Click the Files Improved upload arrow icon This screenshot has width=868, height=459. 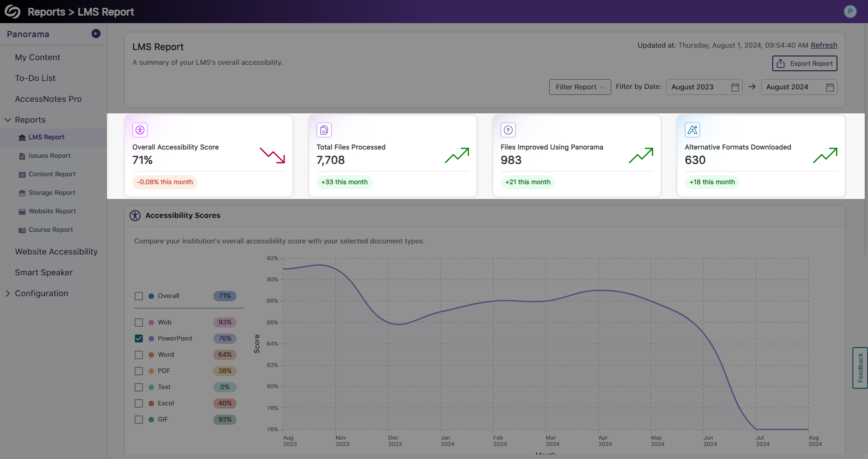[x=508, y=130]
